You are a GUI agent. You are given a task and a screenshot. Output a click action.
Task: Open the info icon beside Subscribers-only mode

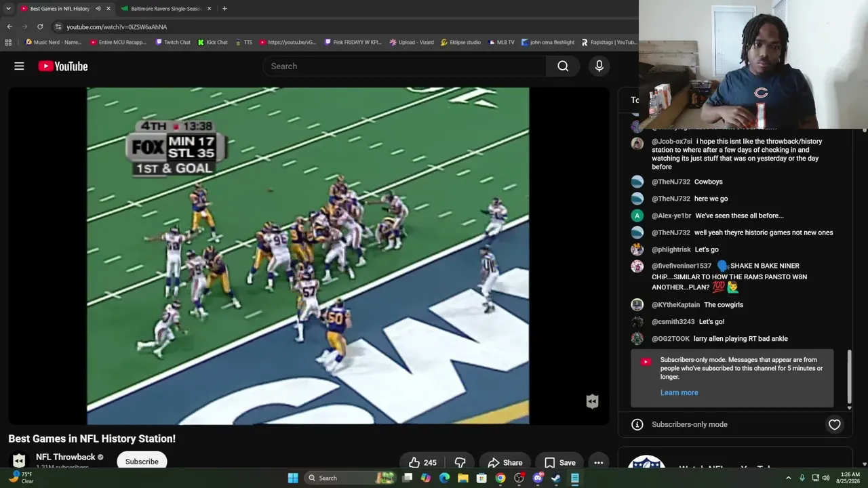pos(637,424)
